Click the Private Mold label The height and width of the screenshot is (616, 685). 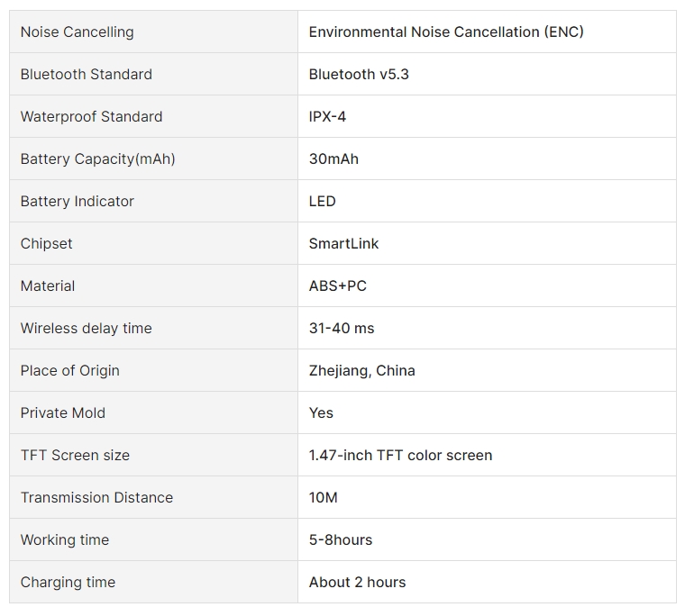click(63, 413)
